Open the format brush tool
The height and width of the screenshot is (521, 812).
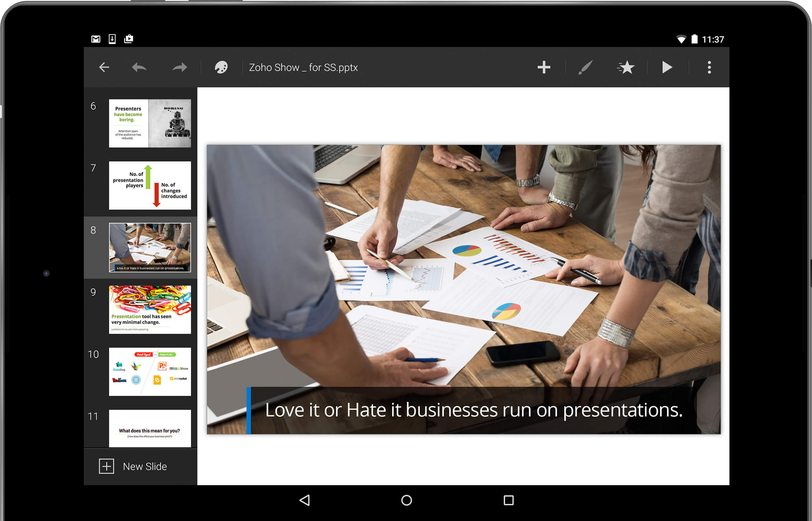coord(585,67)
